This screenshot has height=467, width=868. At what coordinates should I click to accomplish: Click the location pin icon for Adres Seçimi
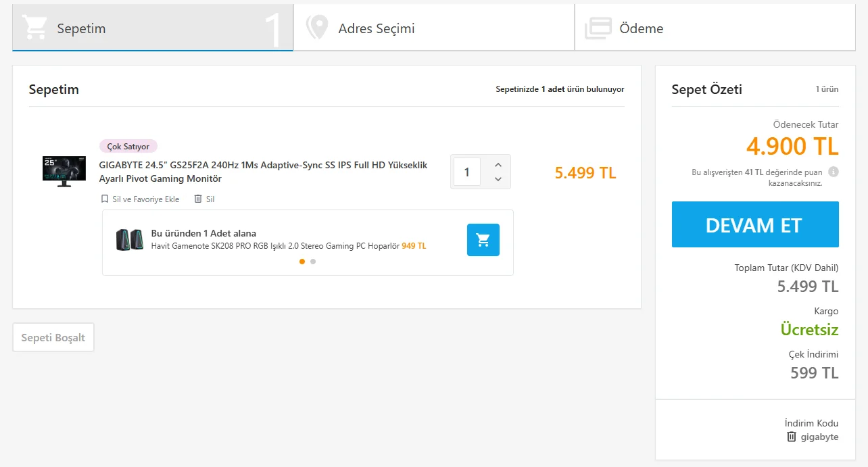(x=316, y=28)
